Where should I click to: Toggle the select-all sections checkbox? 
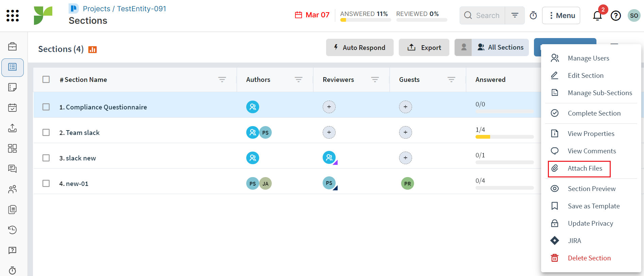pos(46,80)
